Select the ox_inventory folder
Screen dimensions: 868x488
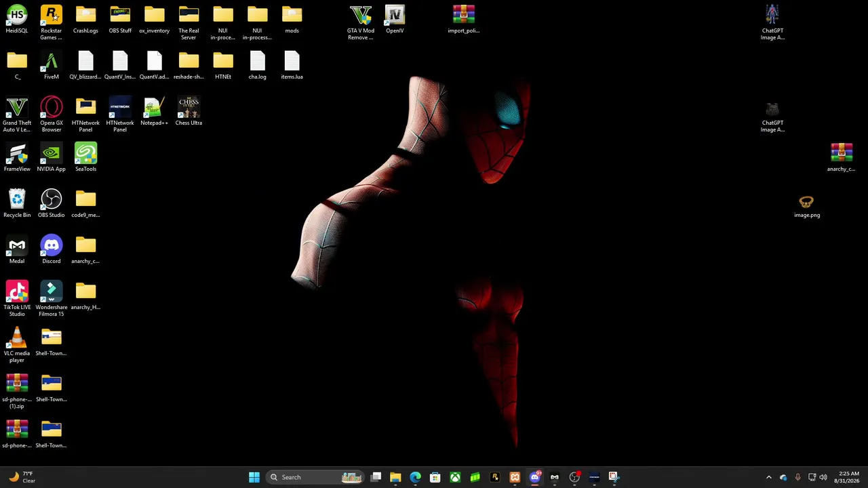point(155,20)
